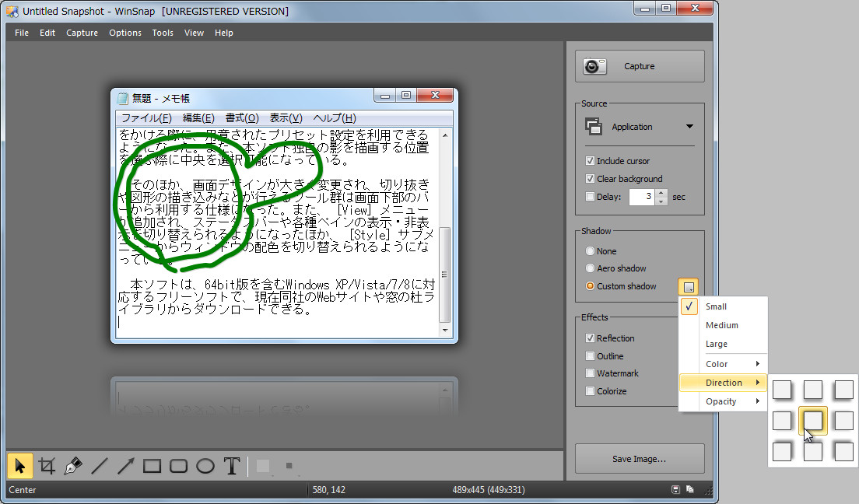Select the Custom shadow option
The image size is (859, 504).
[590, 286]
